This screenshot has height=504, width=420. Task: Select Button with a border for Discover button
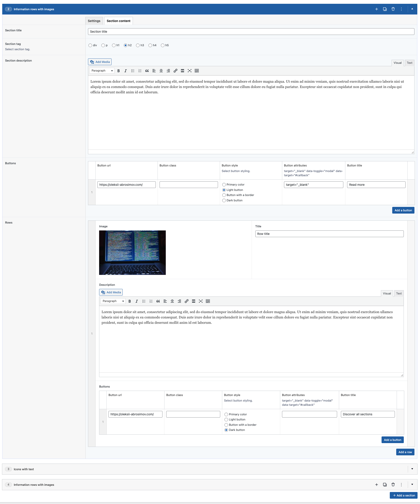(226, 425)
